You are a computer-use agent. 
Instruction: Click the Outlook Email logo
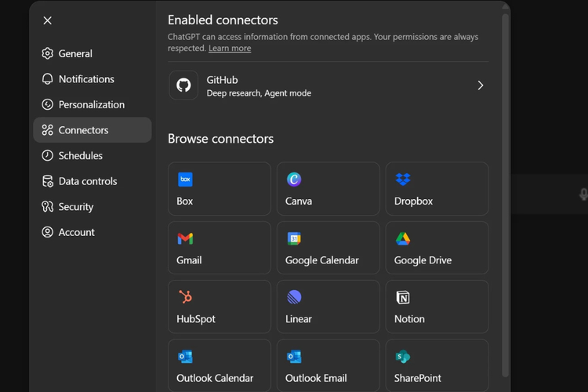coord(294,357)
